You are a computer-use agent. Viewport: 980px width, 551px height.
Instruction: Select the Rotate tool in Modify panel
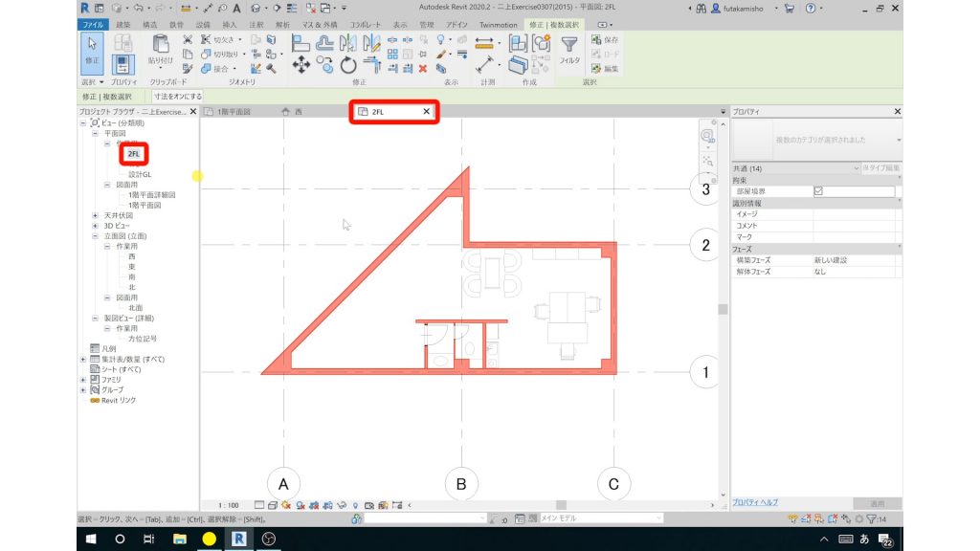348,66
